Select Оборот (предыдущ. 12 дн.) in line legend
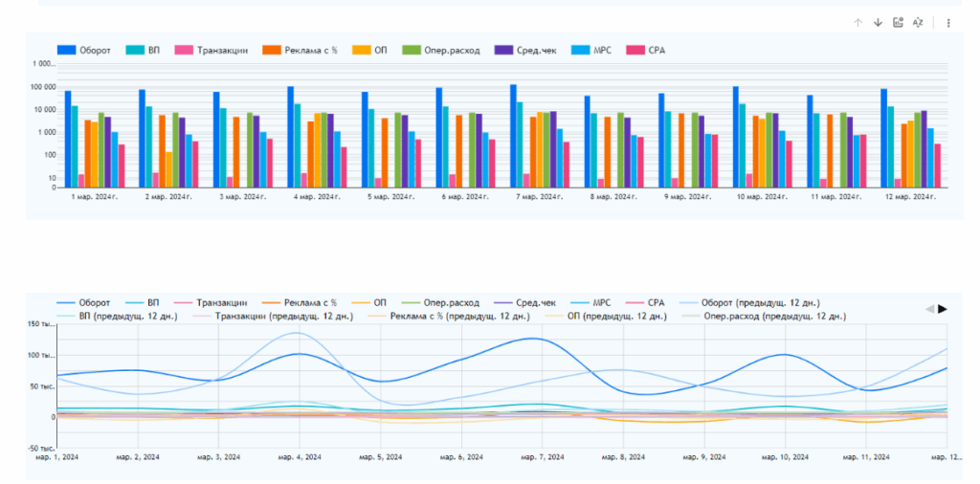Image resolution: width=980 pixels, height=484 pixels. click(x=760, y=302)
